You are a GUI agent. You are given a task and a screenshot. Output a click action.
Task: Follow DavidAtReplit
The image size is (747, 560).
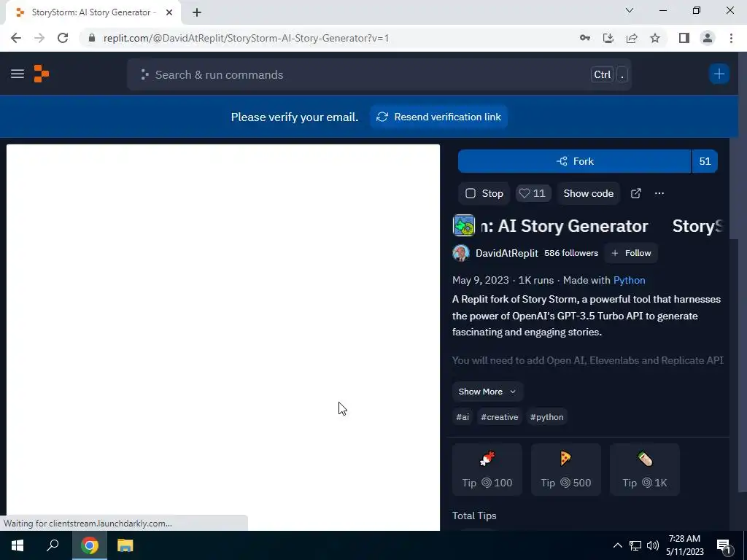click(631, 253)
